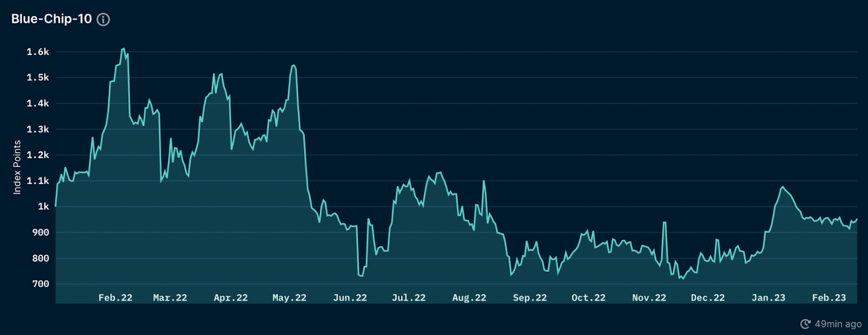868x335 pixels.
Task: Click the Feb.23 x-axis label
Action: tap(829, 298)
